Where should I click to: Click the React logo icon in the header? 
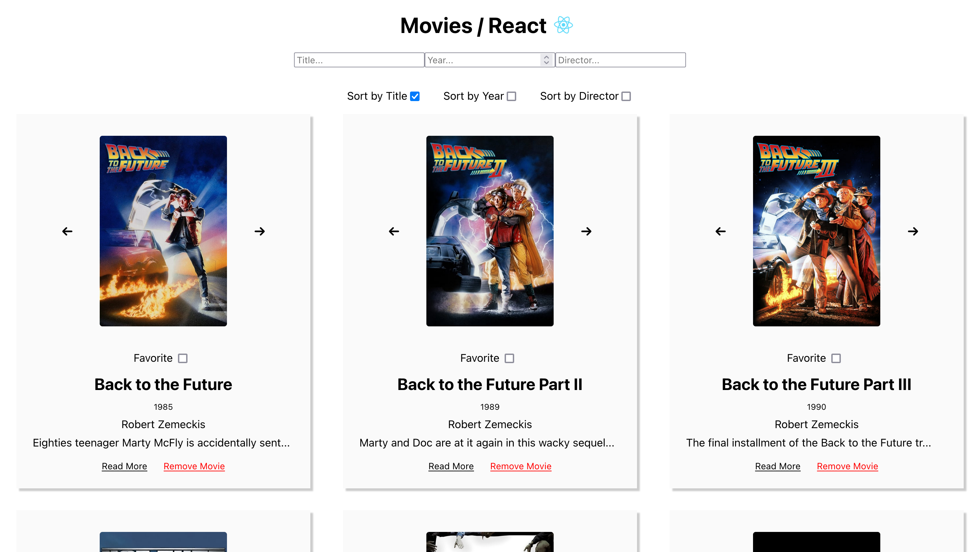563,25
